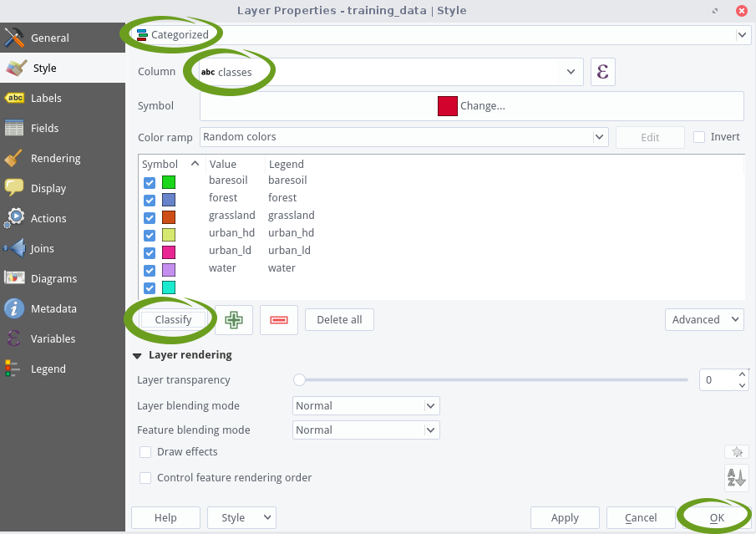Click the draw effects star icon

[736, 452]
